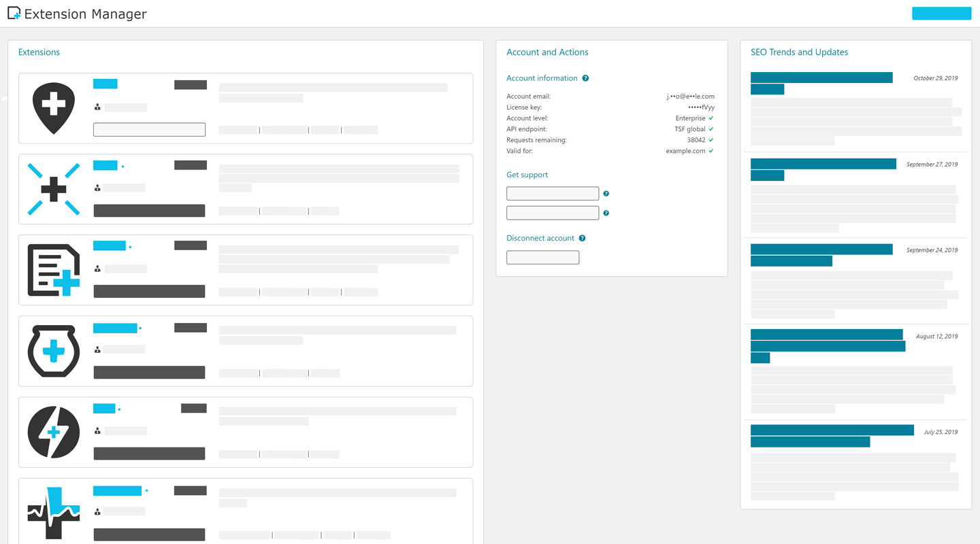Image resolution: width=980 pixels, height=544 pixels.
Task: Click dark button on lightning bolt extension
Action: coord(149,454)
